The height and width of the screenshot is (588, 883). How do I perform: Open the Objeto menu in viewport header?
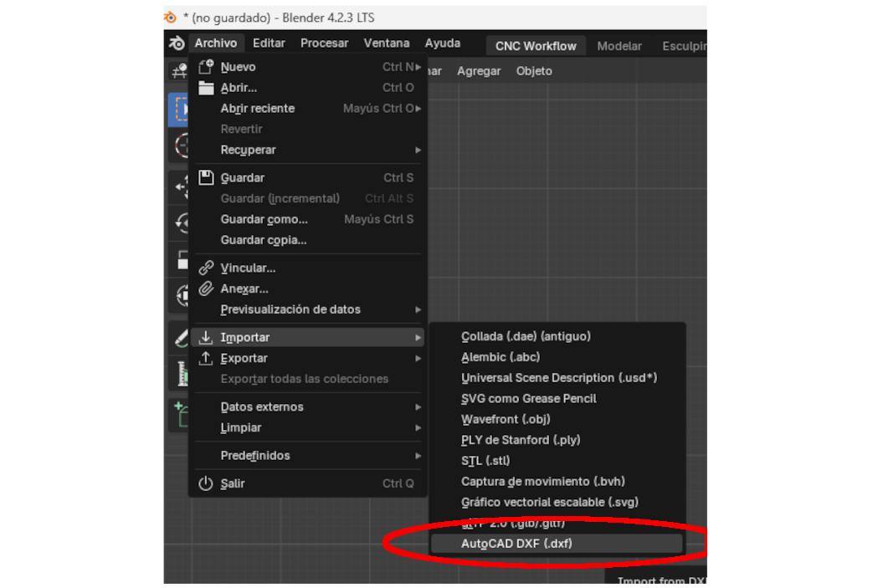[x=534, y=71]
